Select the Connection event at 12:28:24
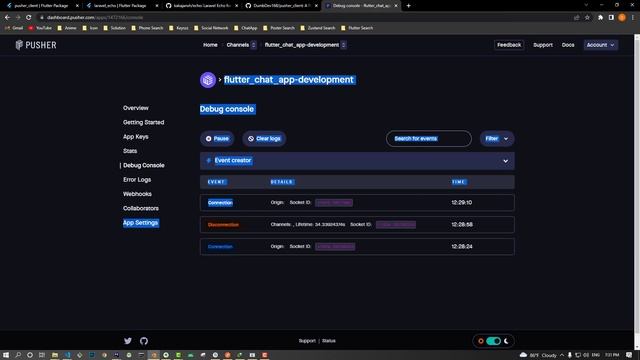640x360 pixels. pos(357,247)
